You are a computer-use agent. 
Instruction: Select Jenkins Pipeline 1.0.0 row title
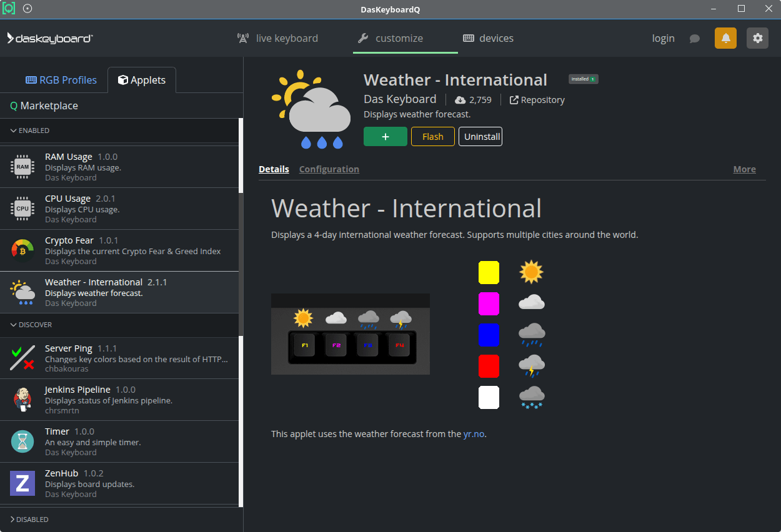(90, 390)
